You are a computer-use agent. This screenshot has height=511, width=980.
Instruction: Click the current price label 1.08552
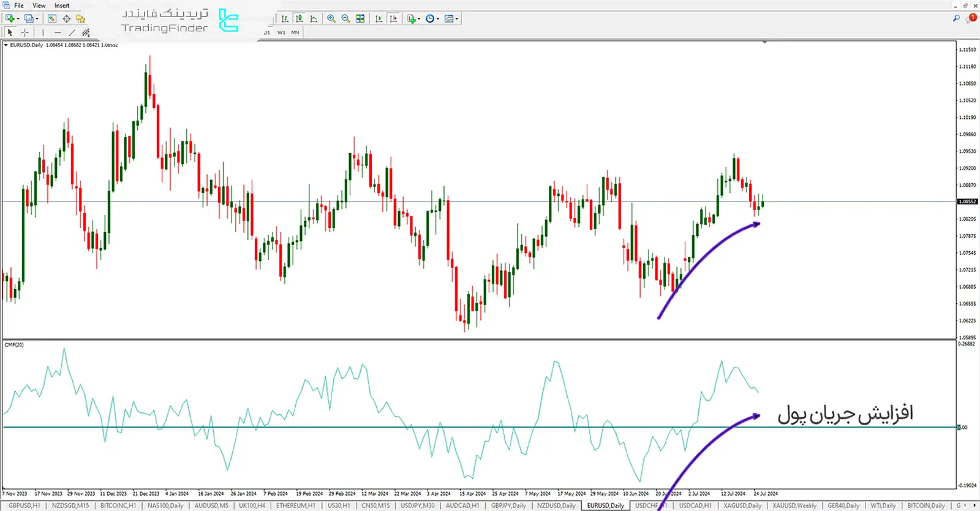[968, 202]
